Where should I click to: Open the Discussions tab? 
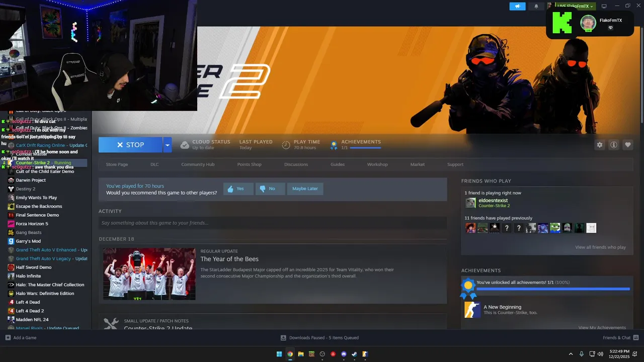coord(296,164)
